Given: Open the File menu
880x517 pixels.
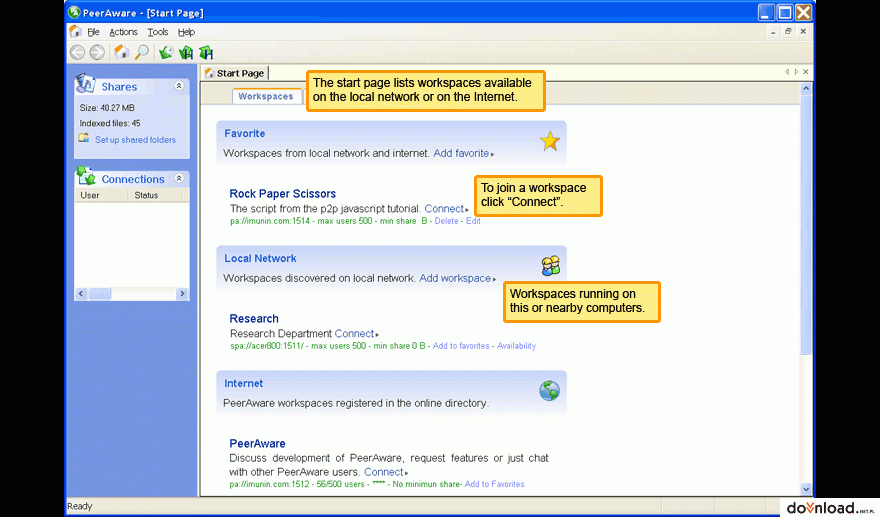Looking at the screenshot, I should click(x=93, y=32).
